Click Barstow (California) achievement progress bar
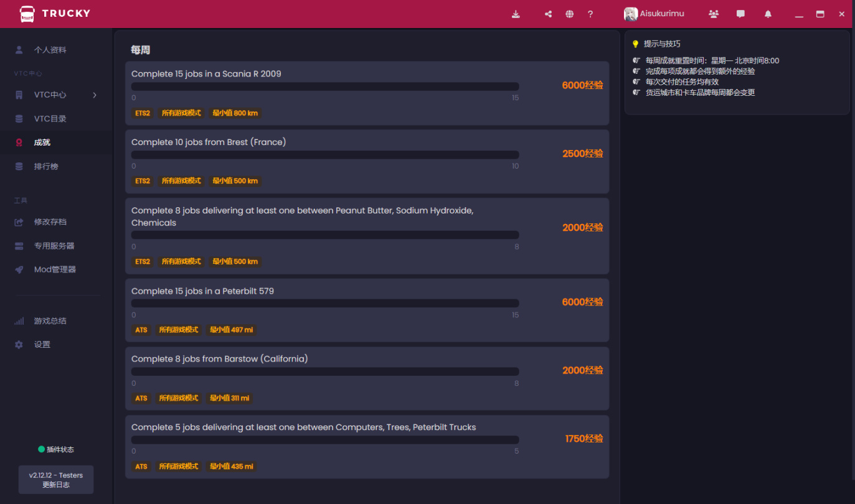855x504 pixels. coord(325,371)
